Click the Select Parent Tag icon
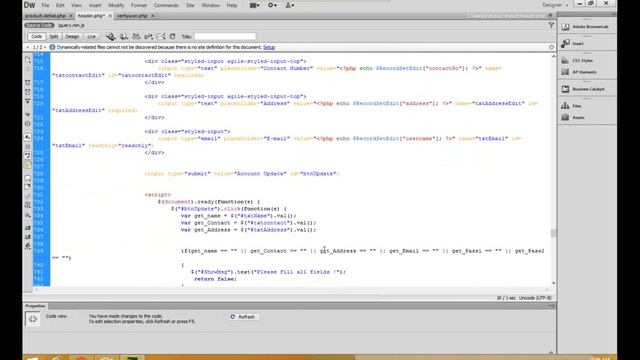The width and height of the screenshot is (640, 360). pyautogui.click(x=28, y=115)
